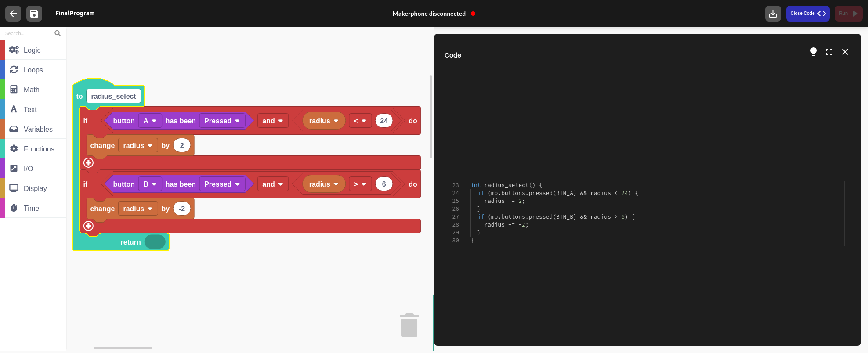Click the lightbulb icon in the Code panel

814,52
